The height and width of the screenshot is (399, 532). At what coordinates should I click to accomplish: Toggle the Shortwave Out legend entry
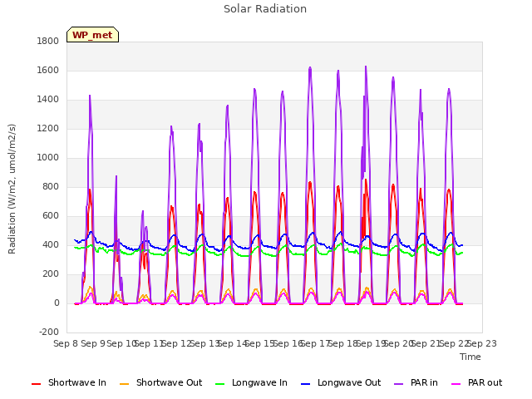tap(161, 383)
